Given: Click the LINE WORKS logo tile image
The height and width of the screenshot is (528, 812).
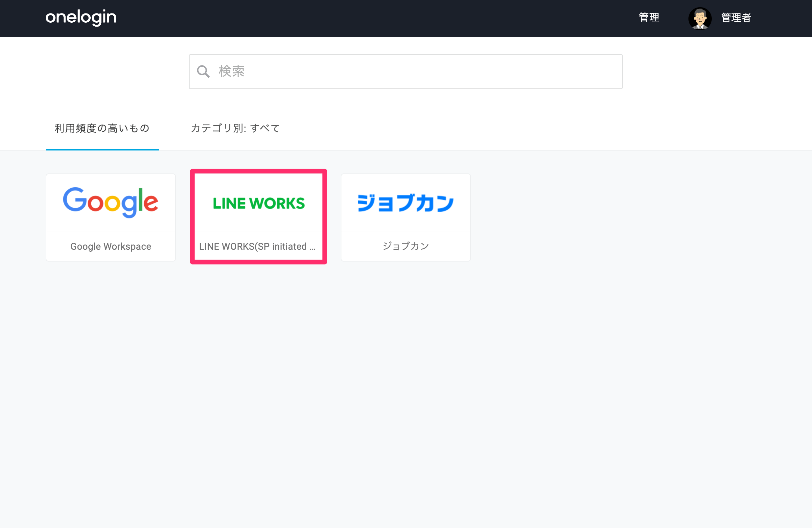Looking at the screenshot, I should [x=259, y=203].
